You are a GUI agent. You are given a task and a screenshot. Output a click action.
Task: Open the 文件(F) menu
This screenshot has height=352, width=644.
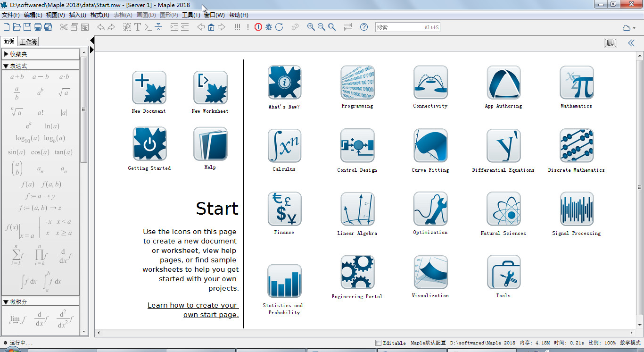coord(10,15)
